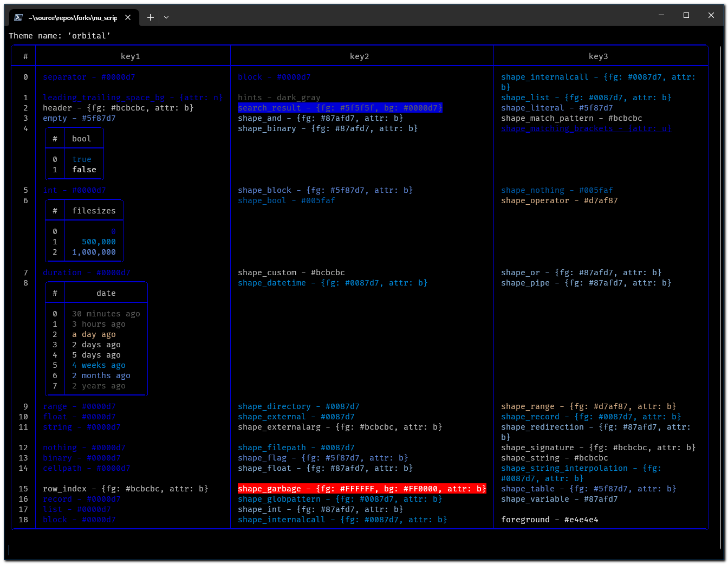
Task: Click the PowerShell icon on the tab
Action: 18,17
